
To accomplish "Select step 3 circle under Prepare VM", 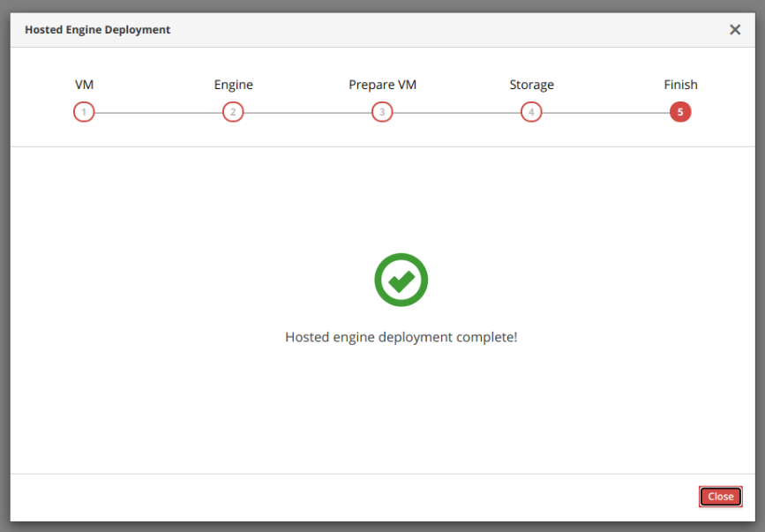I will click(382, 112).
